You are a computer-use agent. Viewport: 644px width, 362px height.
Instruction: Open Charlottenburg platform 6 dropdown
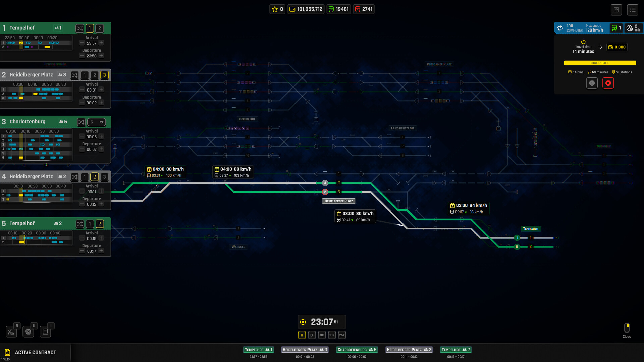point(97,122)
